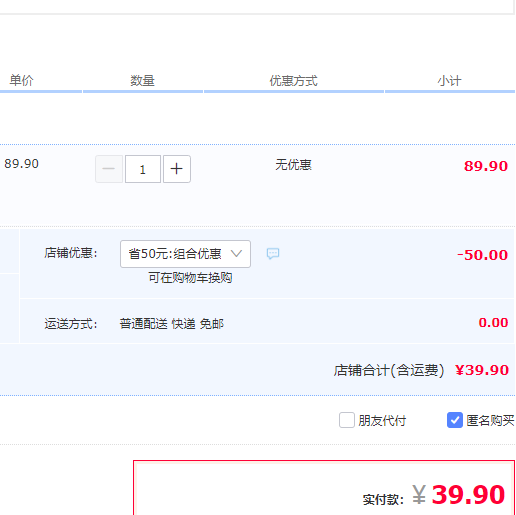Click the 普通配送 快递 免邮 shipping option
516x515 pixels.
(172, 324)
